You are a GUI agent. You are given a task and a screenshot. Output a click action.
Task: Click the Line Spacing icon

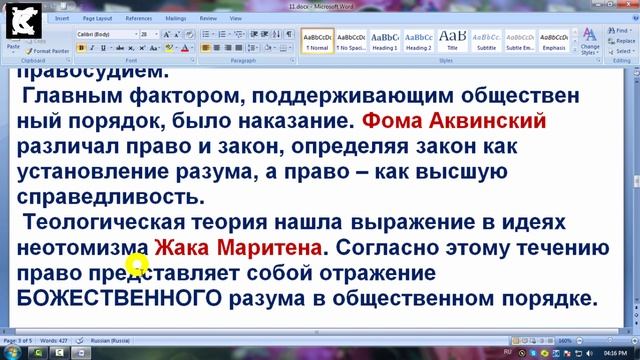[x=252, y=48]
